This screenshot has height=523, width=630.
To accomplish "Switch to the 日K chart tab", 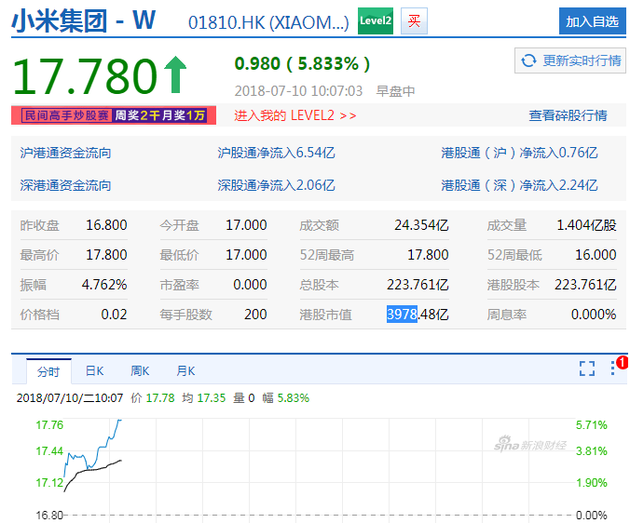I will coord(94,371).
